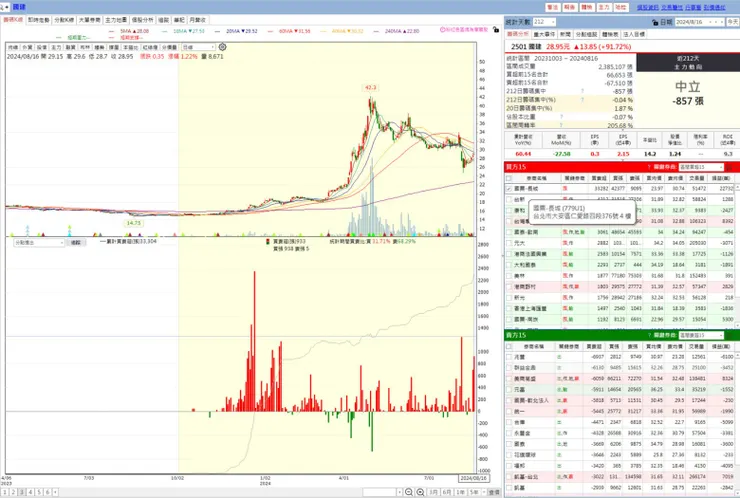Open the 體檢表 tab in right panel
This screenshot has width=740, height=498.
[x=610, y=34]
